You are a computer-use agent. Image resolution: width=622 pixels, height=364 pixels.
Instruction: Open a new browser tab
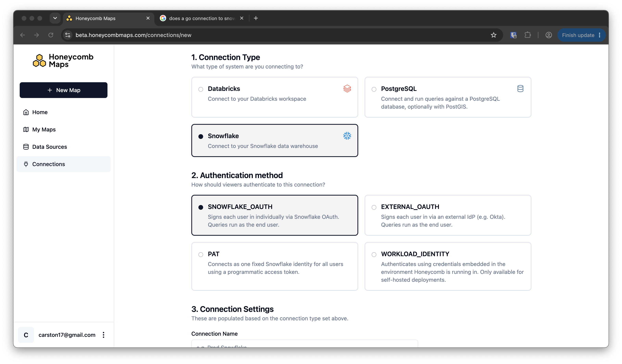tap(256, 18)
